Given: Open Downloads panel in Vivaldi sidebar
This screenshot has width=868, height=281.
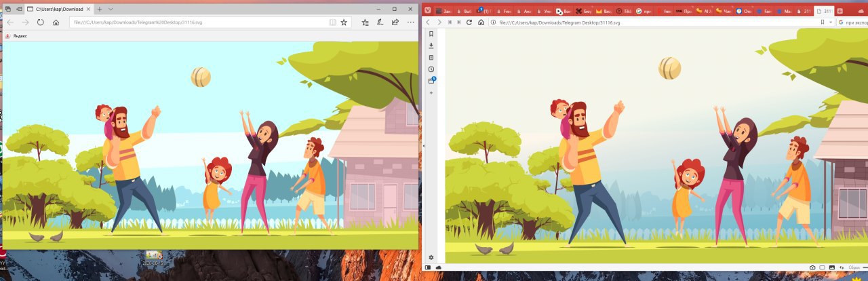Looking at the screenshot, I should [x=431, y=45].
